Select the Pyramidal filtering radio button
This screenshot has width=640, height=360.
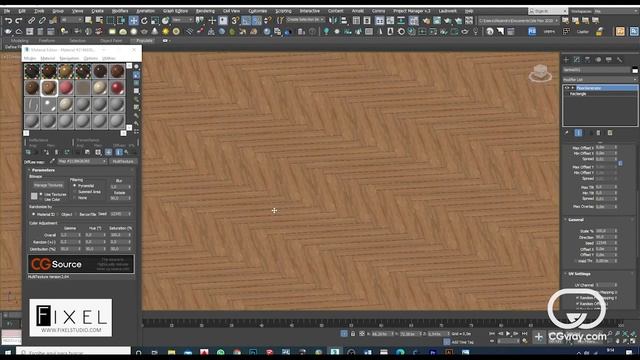74,186
